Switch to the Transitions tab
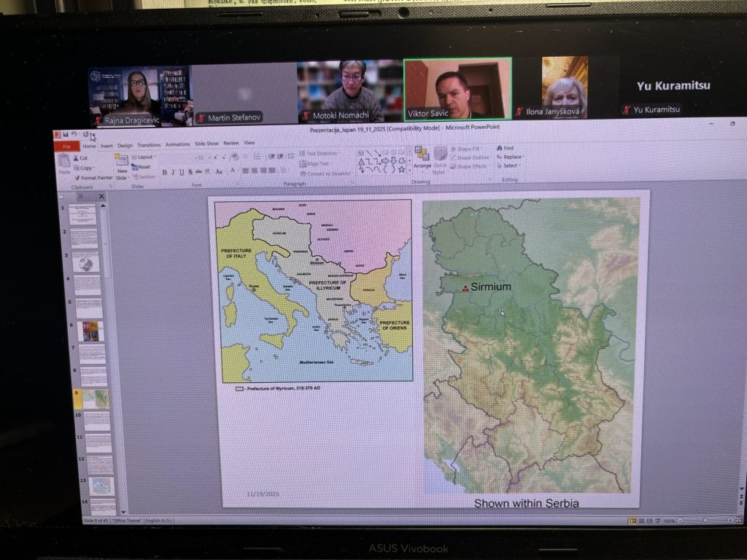 149,144
